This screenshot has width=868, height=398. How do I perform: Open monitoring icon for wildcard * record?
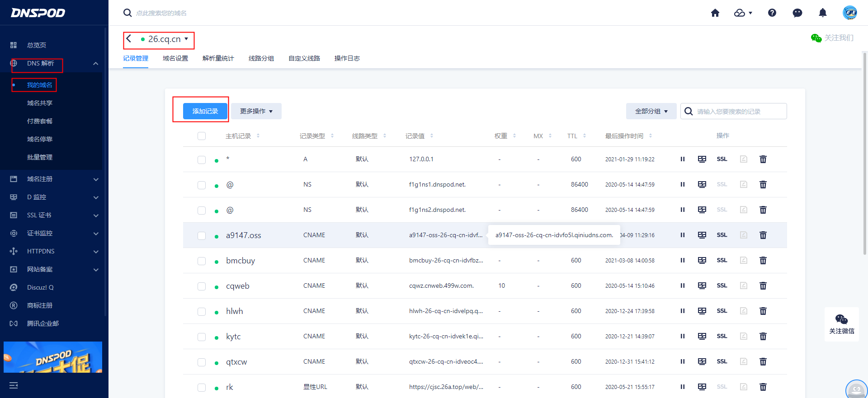(x=702, y=159)
